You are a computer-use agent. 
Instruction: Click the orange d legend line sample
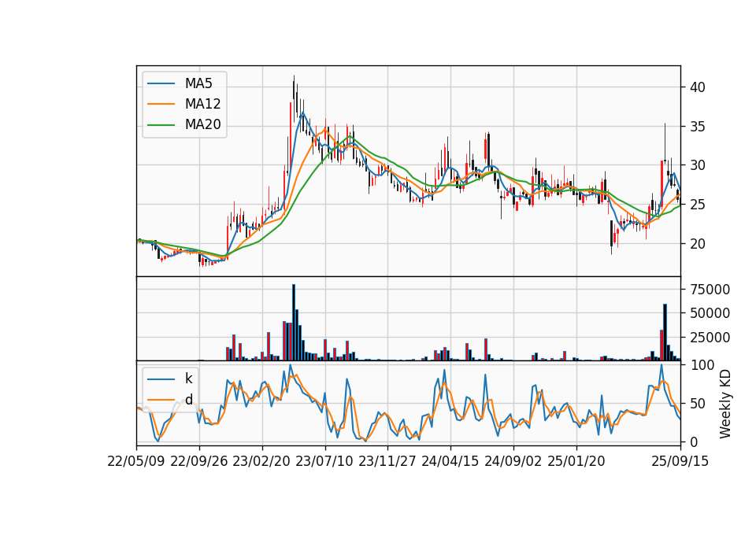pos(161,399)
